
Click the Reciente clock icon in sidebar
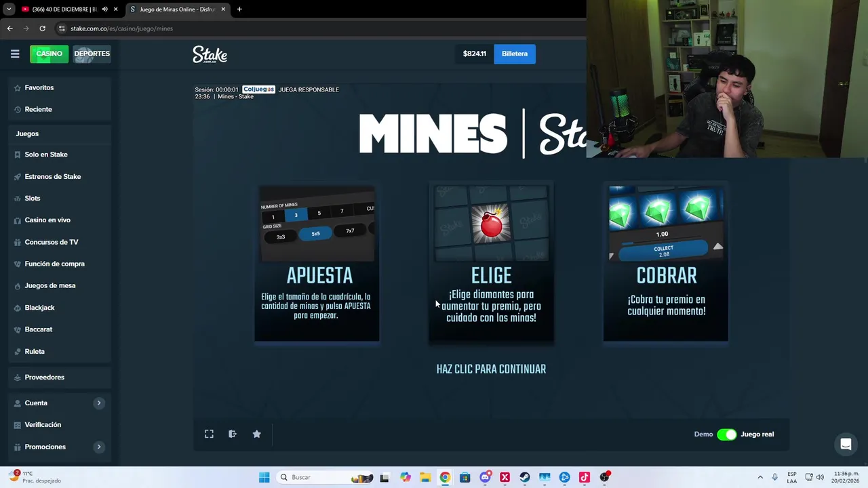click(x=18, y=109)
